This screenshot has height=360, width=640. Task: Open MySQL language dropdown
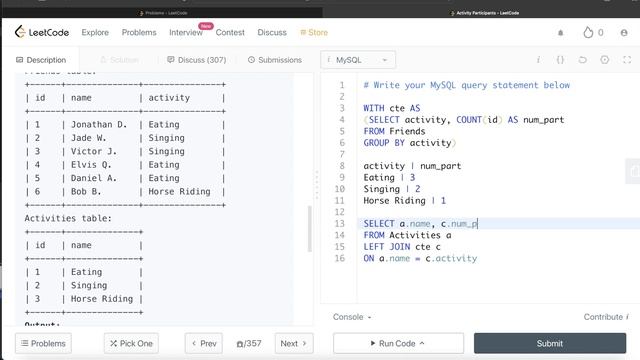click(358, 60)
